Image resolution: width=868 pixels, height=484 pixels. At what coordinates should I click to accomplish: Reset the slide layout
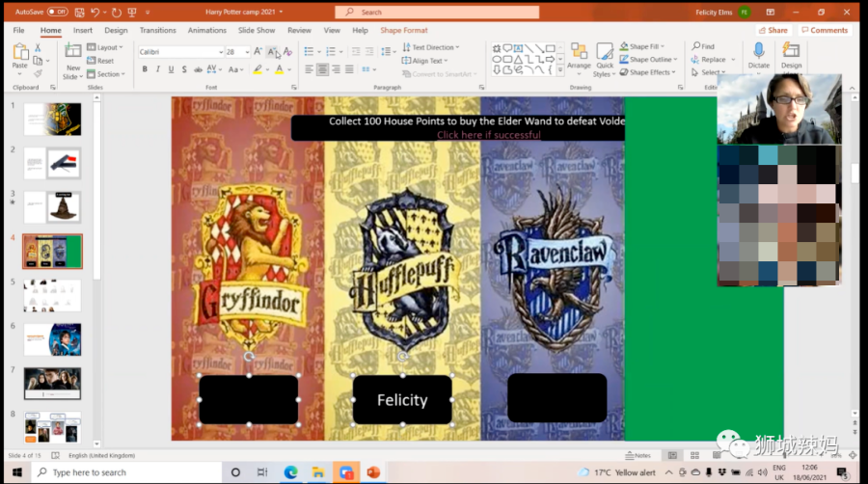click(100, 61)
